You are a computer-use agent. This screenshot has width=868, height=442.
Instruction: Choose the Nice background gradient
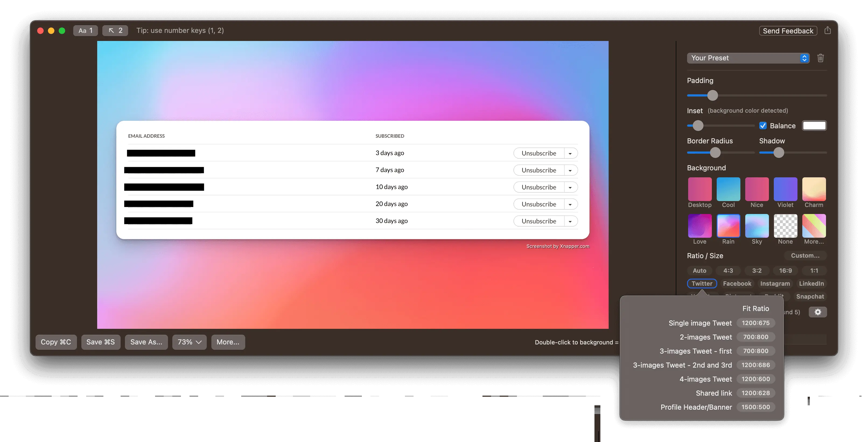[x=757, y=189]
